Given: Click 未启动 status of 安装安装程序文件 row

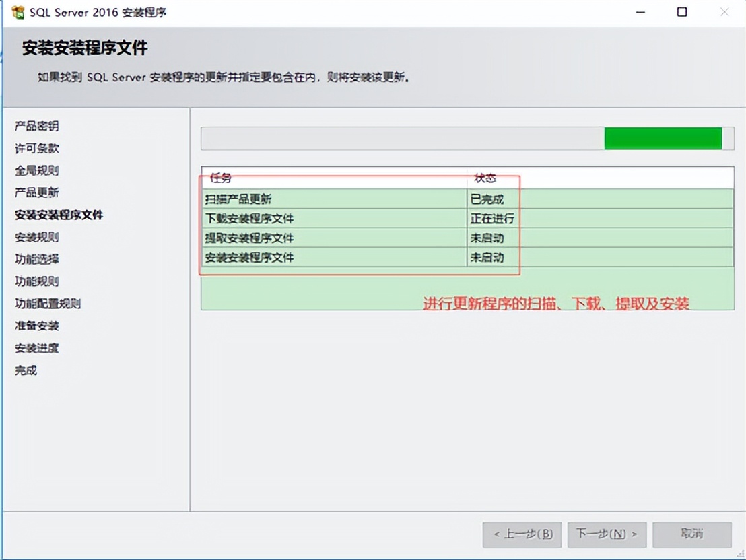Looking at the screenshot, I should click(487, 257).
